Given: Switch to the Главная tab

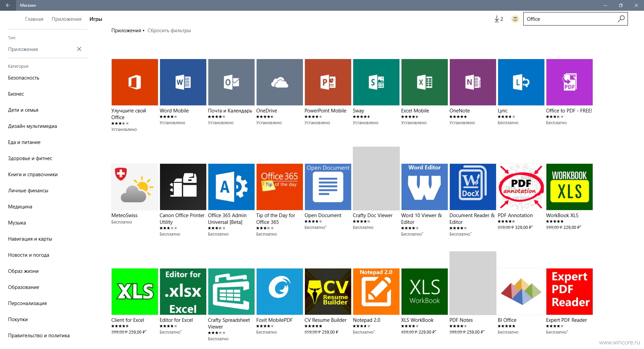Looking at the screenshot, I should (34, 19).
